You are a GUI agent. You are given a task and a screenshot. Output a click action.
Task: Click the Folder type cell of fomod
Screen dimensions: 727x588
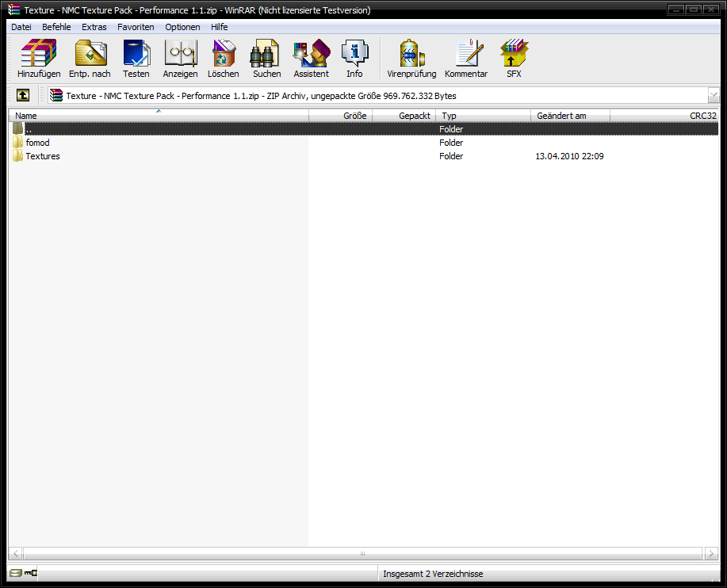click(451, 143)
